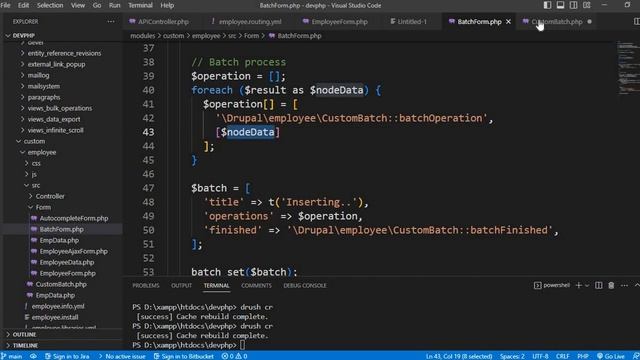
Task: Collapse the employee folder
Action: coord(42,152)
